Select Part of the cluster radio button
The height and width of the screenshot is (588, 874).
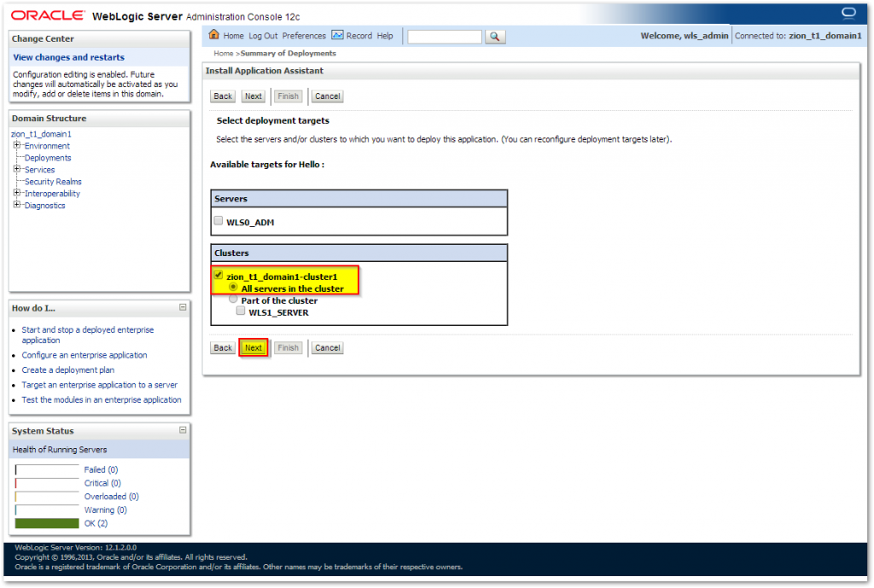pos(233,300)
